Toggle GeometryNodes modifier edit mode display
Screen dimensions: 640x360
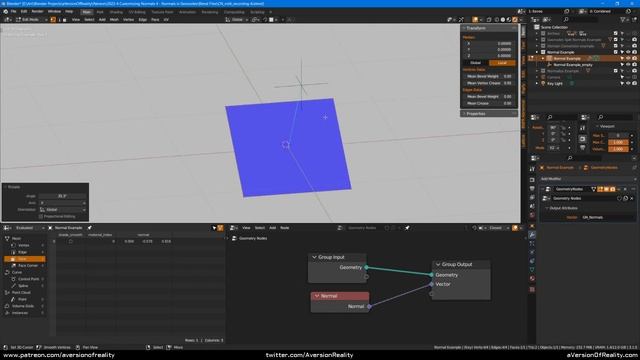click(x=600, y=189)
